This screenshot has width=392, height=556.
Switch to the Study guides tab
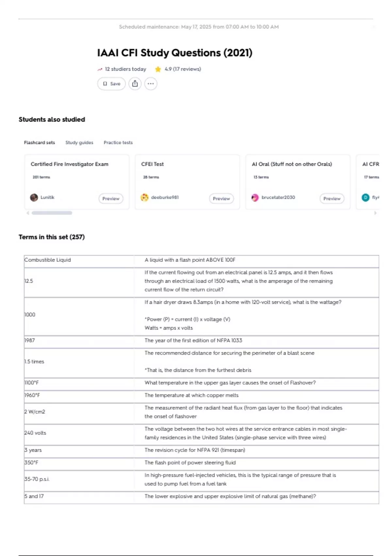(x=79, y=143)
